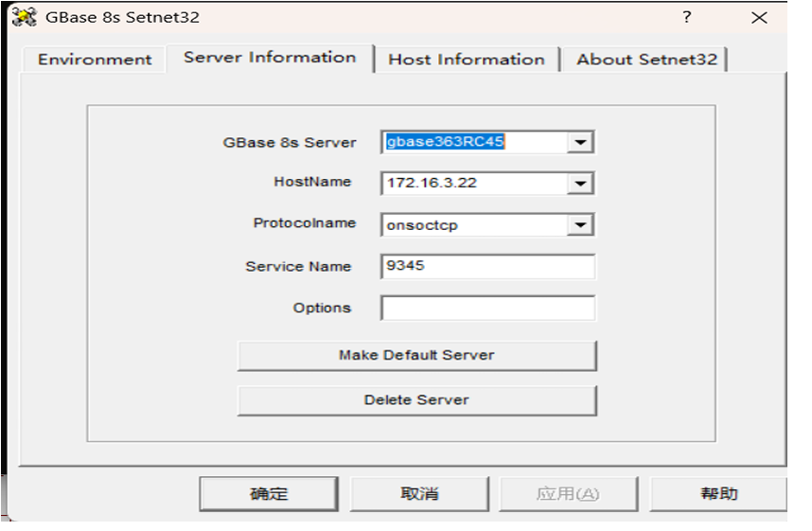The width and height of the screenshot is (812, 531).
Task: Click the 应用(A) apply button
Action: tap(569, 494)
